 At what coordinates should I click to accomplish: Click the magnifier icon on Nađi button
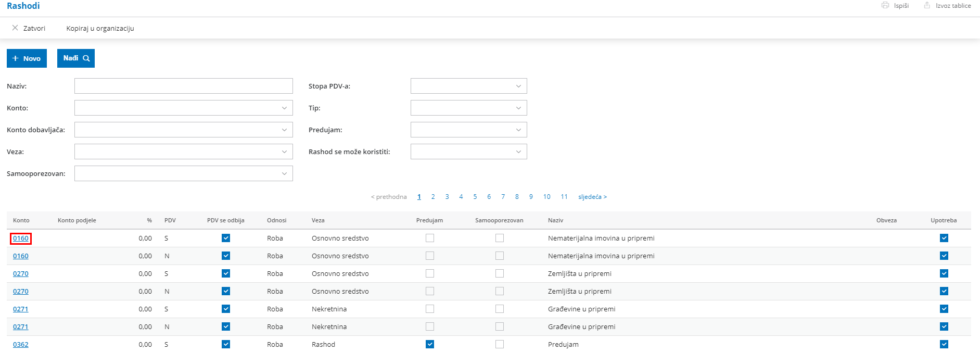pos(86,58)
